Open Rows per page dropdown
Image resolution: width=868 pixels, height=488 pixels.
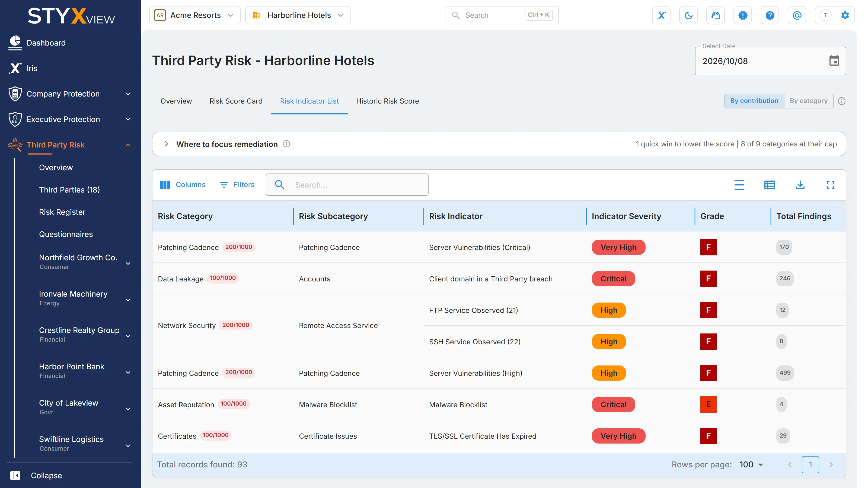[751, 464]
